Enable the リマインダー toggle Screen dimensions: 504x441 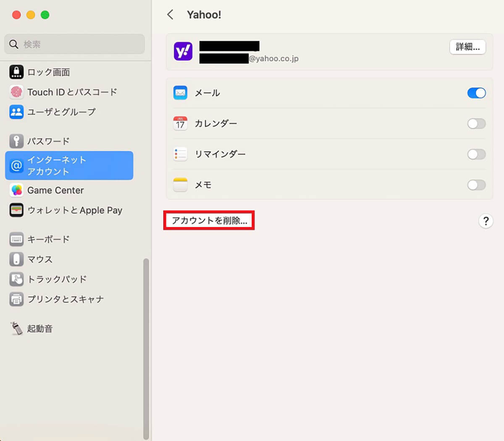476,154
